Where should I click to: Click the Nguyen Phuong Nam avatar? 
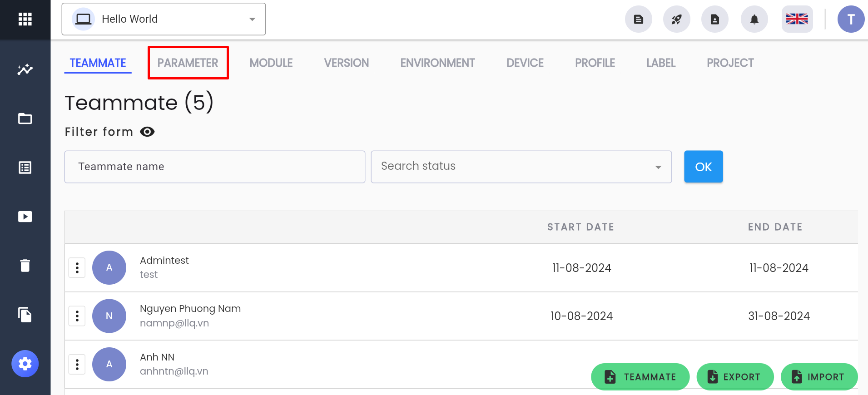click(109, 316)
